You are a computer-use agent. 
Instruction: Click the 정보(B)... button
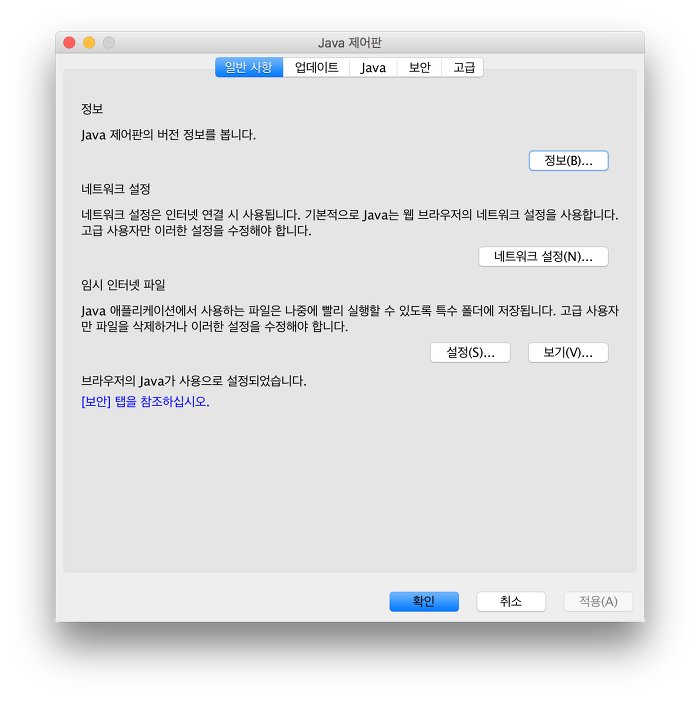tap(568, 160)
